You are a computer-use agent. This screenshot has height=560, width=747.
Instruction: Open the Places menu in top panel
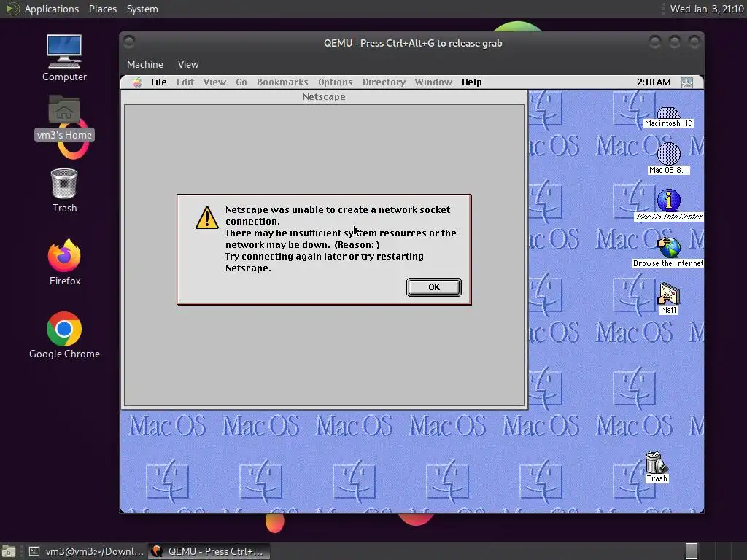102,9
